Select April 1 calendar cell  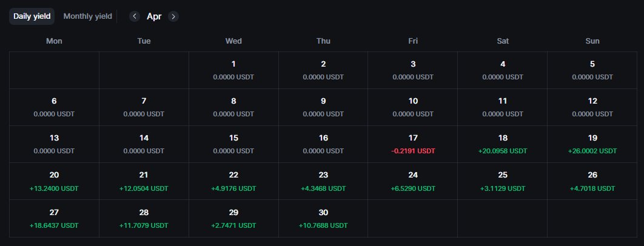point(233,70)
